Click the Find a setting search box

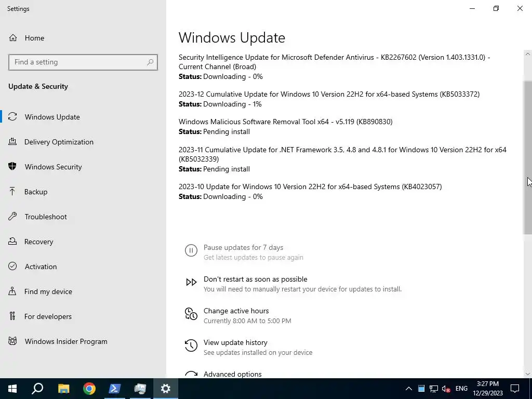[83, 62]
